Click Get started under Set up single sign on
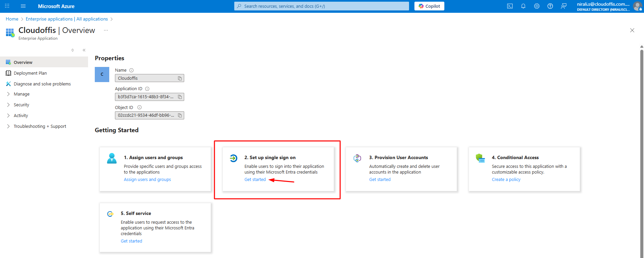 255,179
